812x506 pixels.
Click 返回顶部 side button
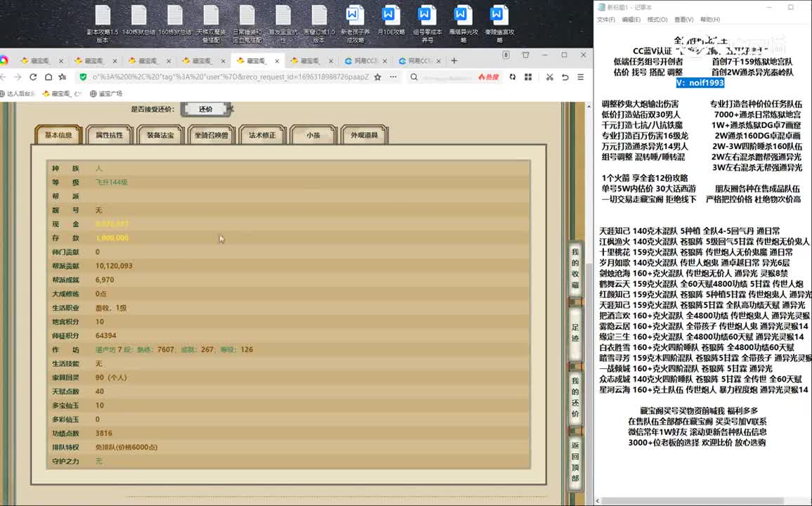coord(575,462)
